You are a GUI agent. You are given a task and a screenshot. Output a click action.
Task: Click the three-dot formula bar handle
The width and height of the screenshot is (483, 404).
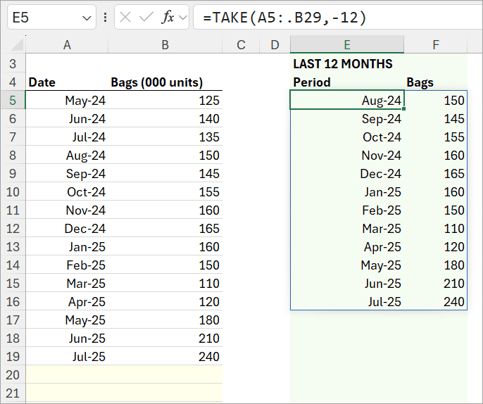[105, 17]
